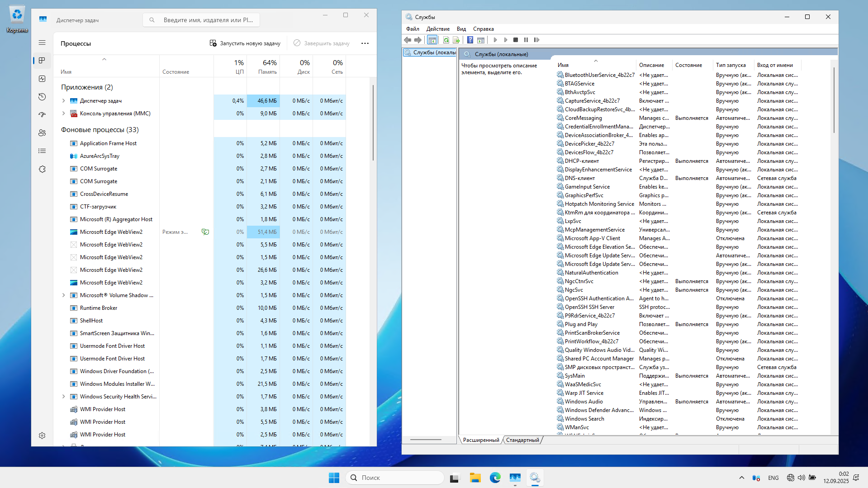Sort by ЦП column header
The image size is (868, 488).
click(230, 66)
